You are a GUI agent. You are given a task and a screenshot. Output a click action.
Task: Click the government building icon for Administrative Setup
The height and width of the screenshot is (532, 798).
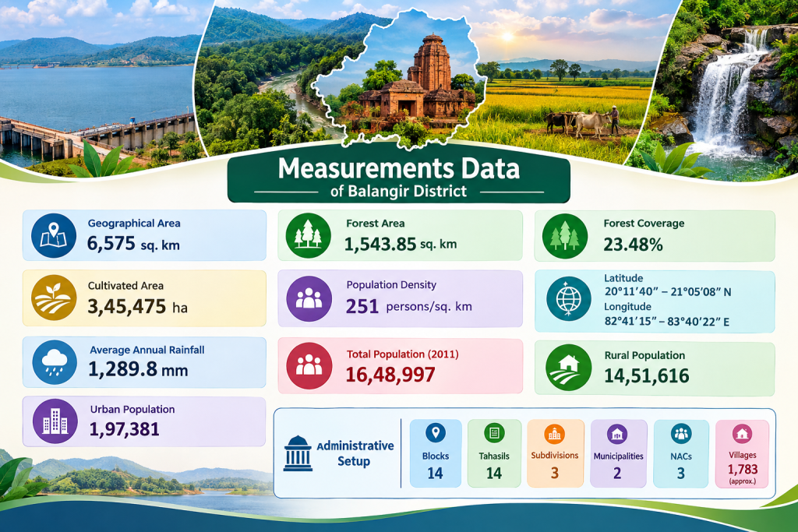point(298,453)
